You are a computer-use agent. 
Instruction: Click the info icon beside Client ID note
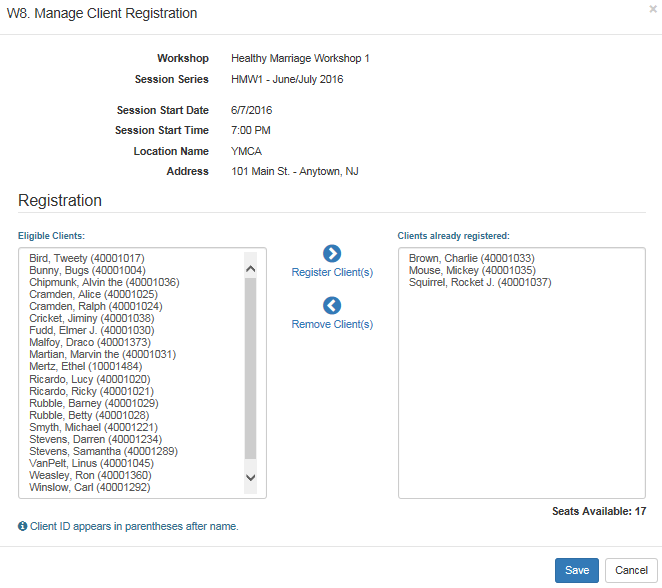[x=23, y=526]
